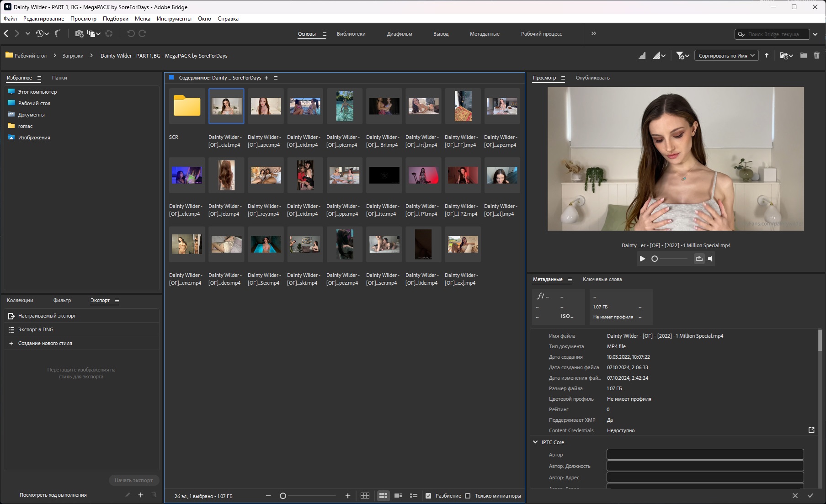Image resolution: width=826 pixels, height=504 pixels.
Task: Mute the preview audio with the speaker icon
Action: [x=710, y=259]
